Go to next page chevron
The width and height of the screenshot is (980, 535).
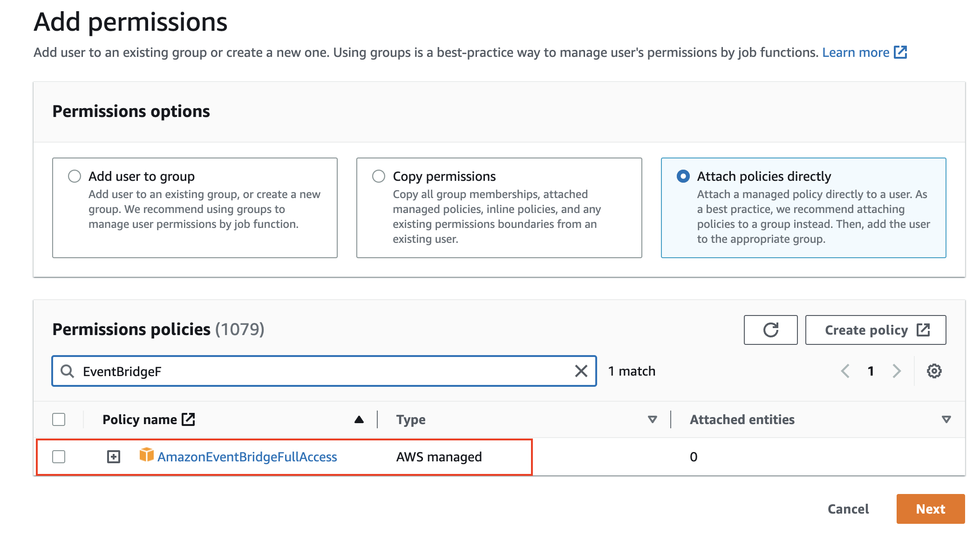tap(897, 371)
